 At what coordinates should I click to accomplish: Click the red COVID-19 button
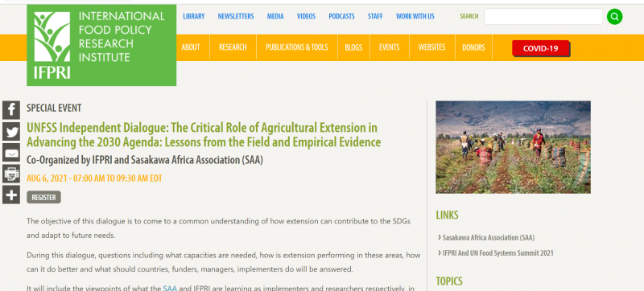[x=540, y=48]
